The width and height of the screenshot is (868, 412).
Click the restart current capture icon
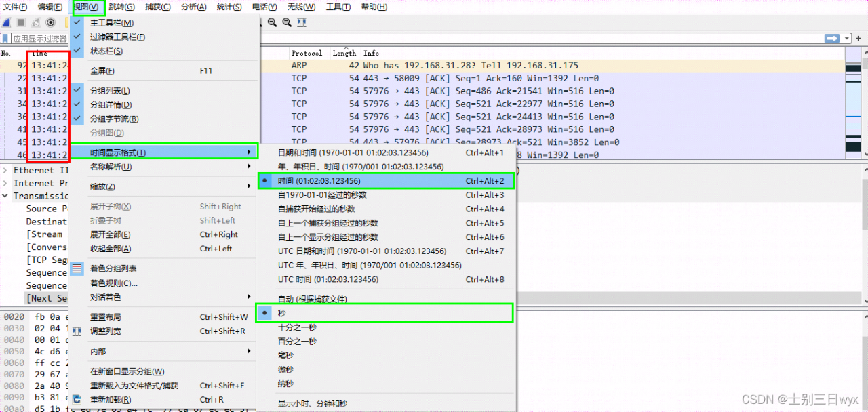coord(35,22)
